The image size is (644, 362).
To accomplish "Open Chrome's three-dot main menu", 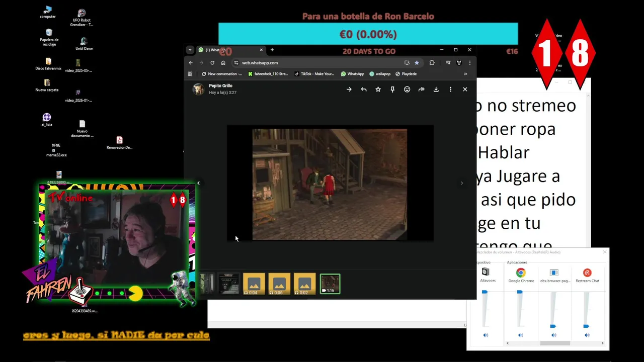I will pos(470,63).
